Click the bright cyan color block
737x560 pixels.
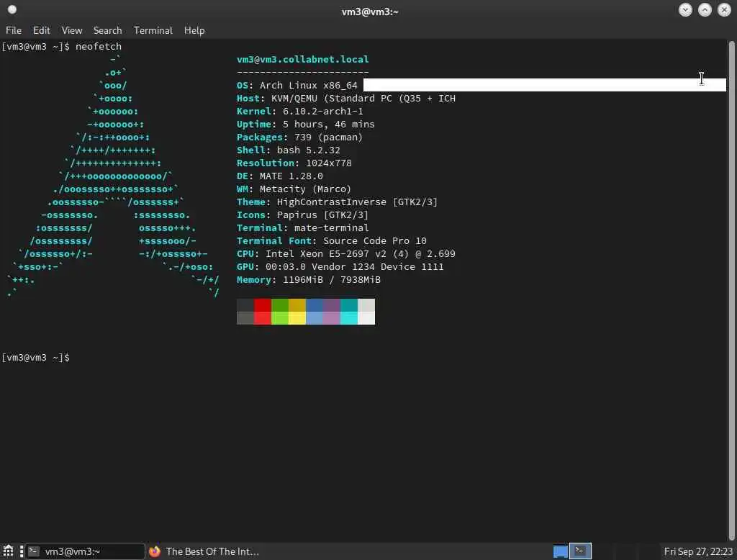tap(349, 318)
